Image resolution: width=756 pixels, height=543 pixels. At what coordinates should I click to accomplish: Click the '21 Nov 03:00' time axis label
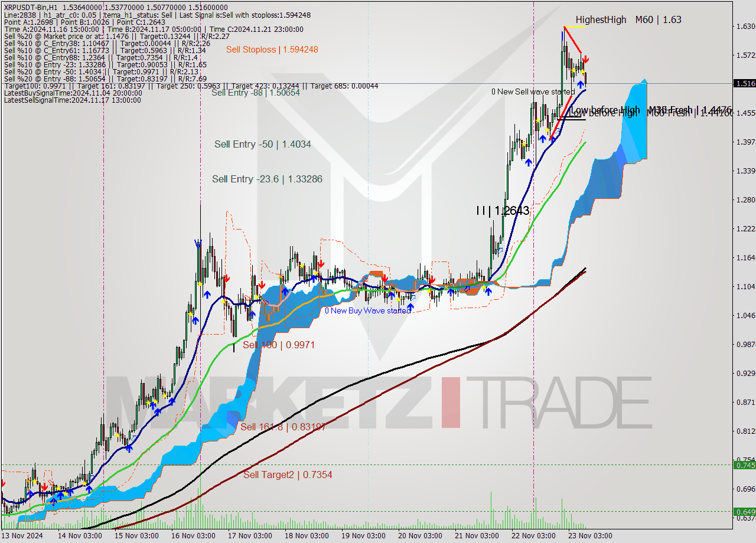click(x=476, y=536)
